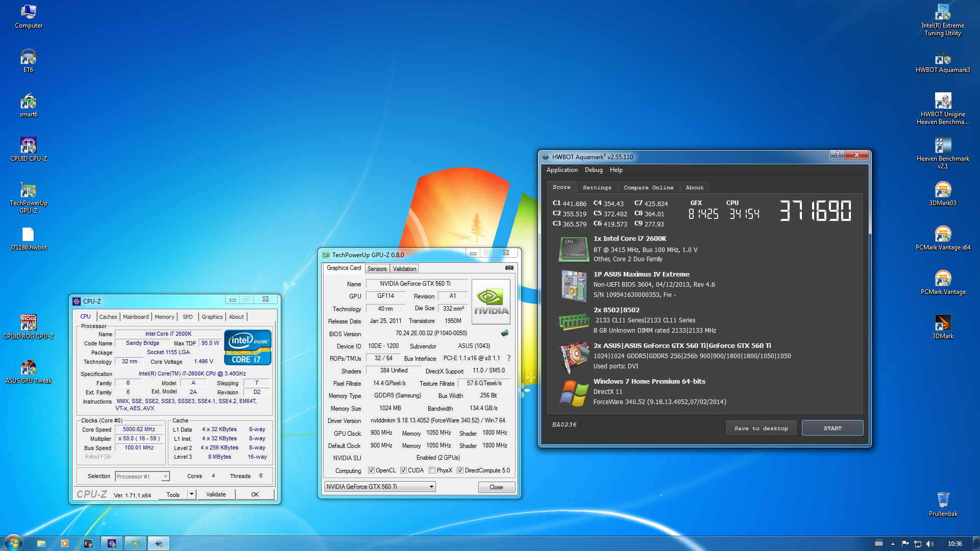Viewport: 980px width, 551px height.
Task: Toggle the OpenCL checkbox in GPU-Z
Action: pos(371,470)
